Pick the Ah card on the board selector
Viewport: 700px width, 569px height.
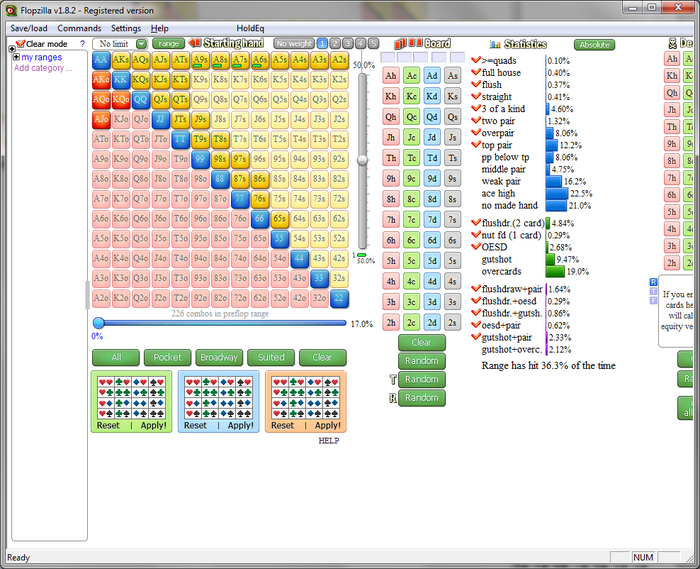click(x=391, y=75)
